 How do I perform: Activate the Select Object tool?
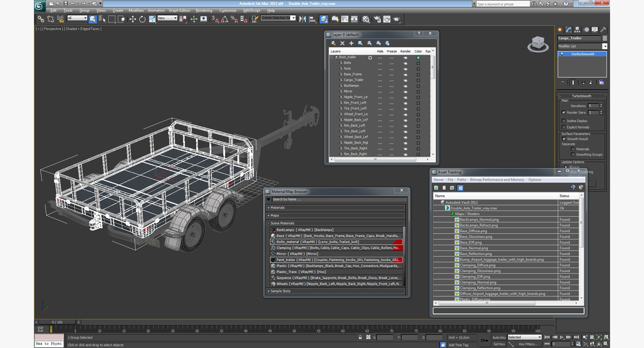pyautogui.click(x=93, y=19)
